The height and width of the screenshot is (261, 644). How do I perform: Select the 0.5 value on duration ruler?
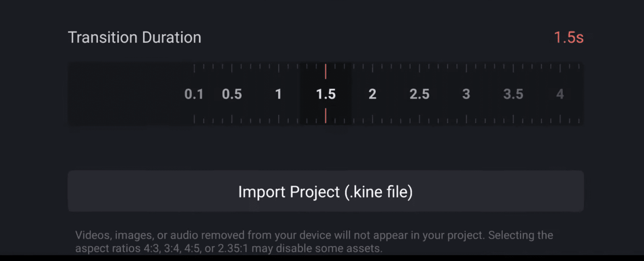(232, 94)
